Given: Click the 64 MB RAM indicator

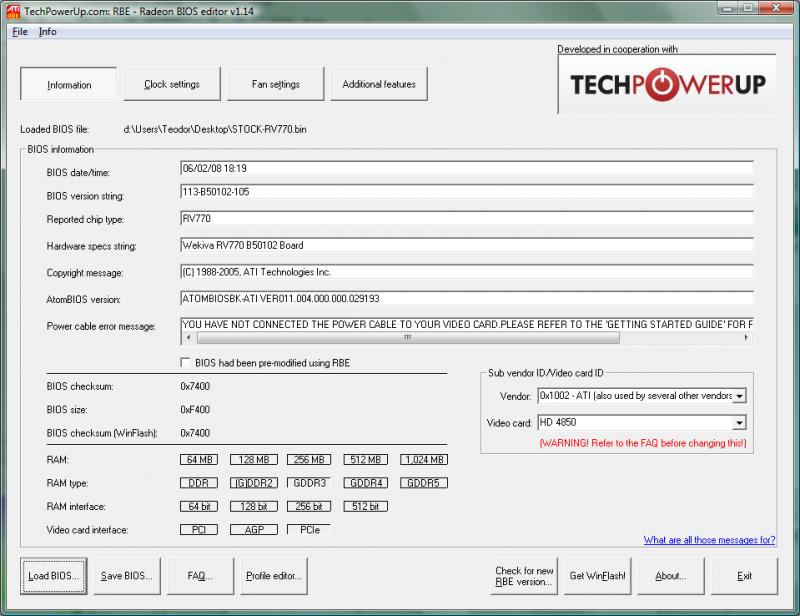Looking at the screenshot, I should pyautogui.click(x=199, y=459).
